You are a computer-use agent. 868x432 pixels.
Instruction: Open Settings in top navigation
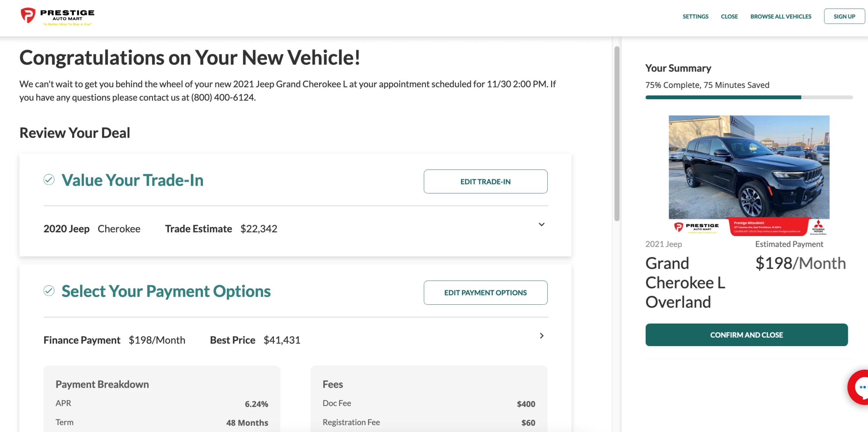(x=695, y=17)
